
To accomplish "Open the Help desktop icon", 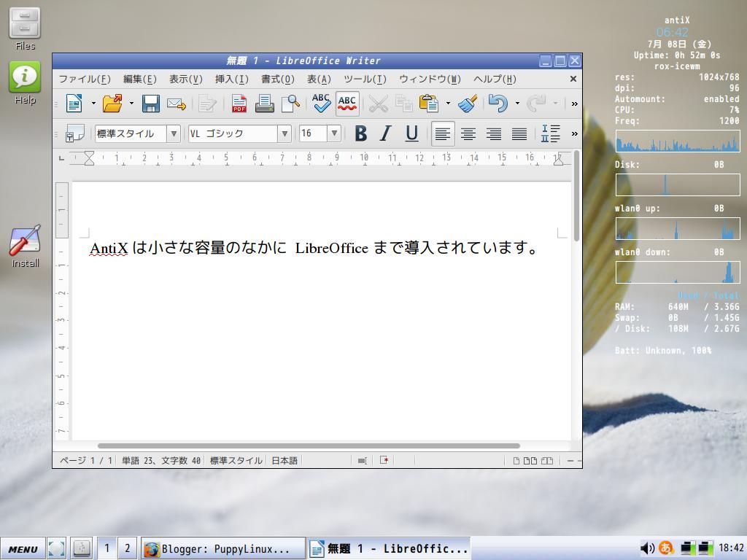I will click(25, 83).
